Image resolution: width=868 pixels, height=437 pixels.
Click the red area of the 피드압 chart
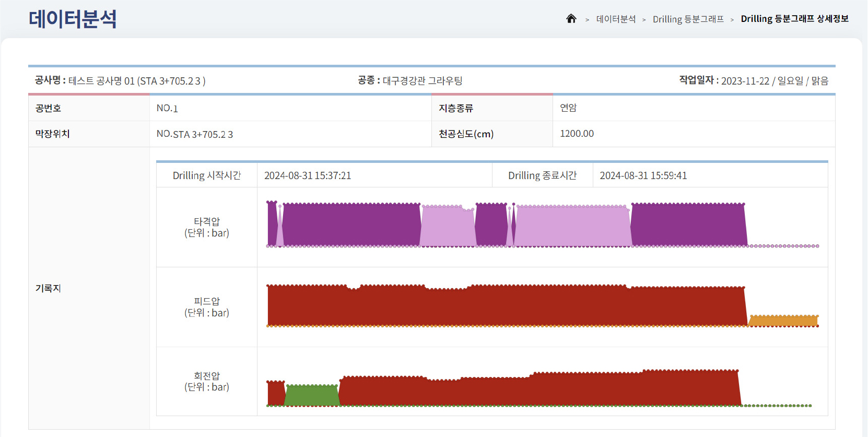[x=501, y=308]
